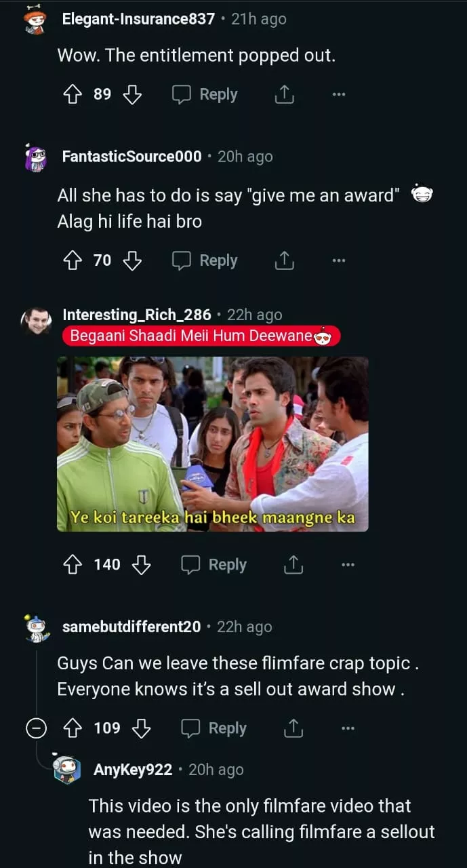Upvote Elegant-Insurance837's entitlement comment
The width and height of the screenshot is (467, 868).
[71, 94]
